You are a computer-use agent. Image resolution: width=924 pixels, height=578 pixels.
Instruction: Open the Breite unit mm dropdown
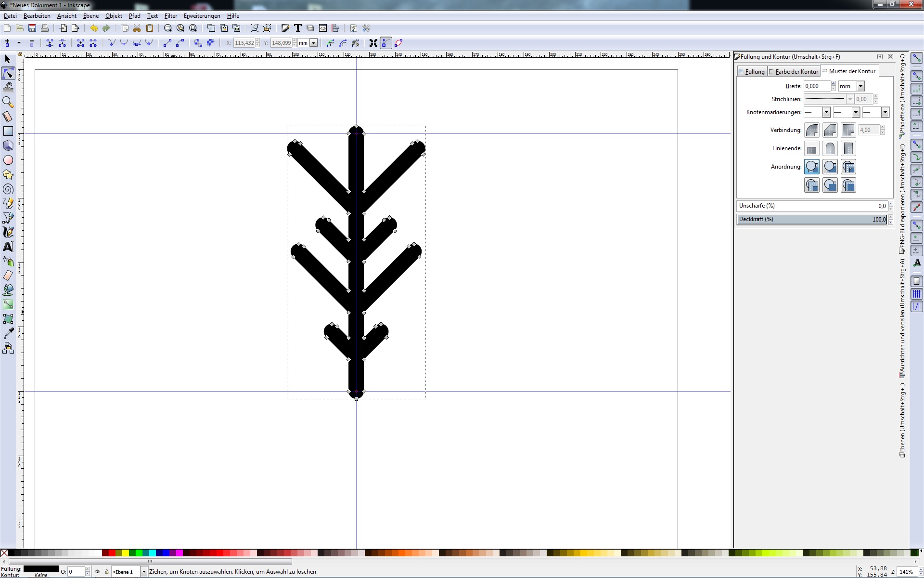click(860, 86)
